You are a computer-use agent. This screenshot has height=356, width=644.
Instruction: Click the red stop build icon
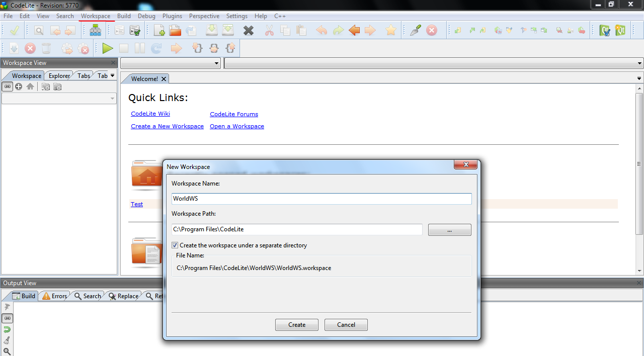tap(432, 31)
